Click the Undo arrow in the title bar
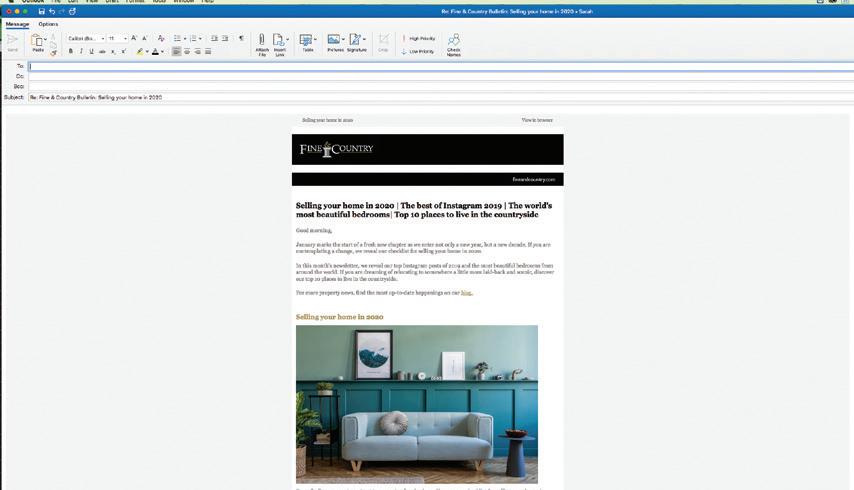Image resolution: width=854 pixels, height=490 pixels. click(x=52, y=11)
